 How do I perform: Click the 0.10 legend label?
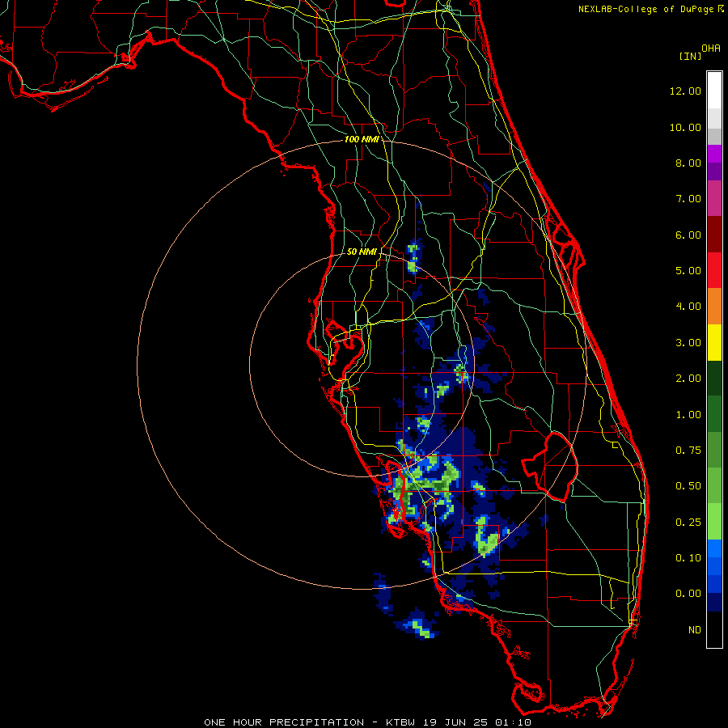tap(688, 558)
